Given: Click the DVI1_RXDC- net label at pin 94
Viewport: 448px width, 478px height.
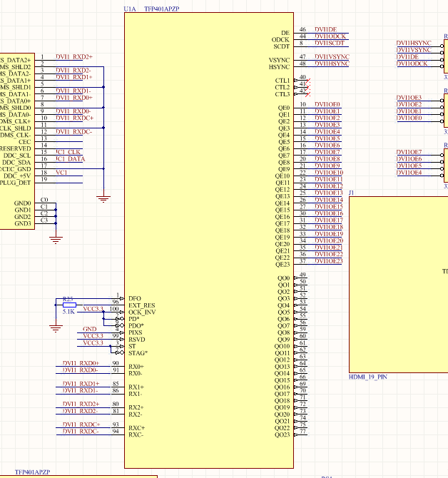Looking at the screenshot, I should click(81, 432).
